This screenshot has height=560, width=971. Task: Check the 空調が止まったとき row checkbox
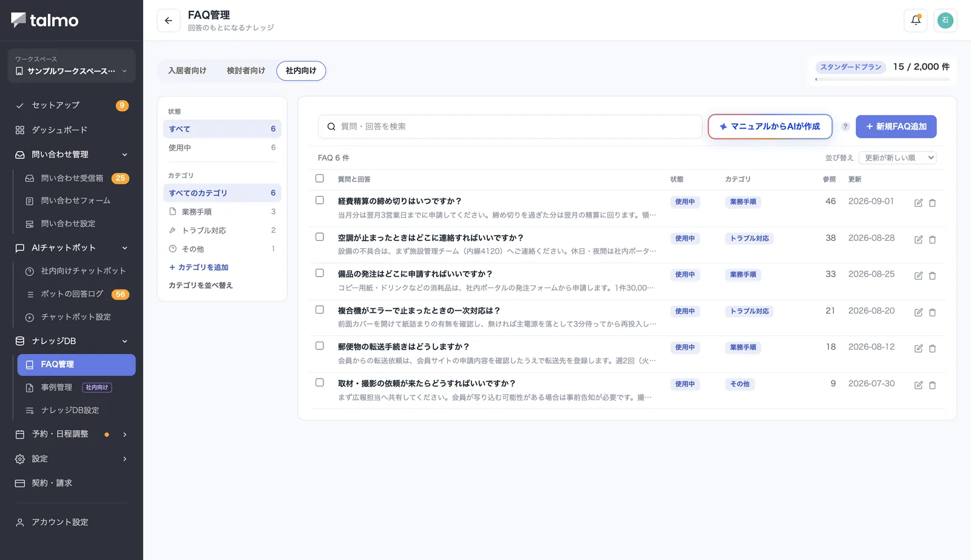coord(320,237)
